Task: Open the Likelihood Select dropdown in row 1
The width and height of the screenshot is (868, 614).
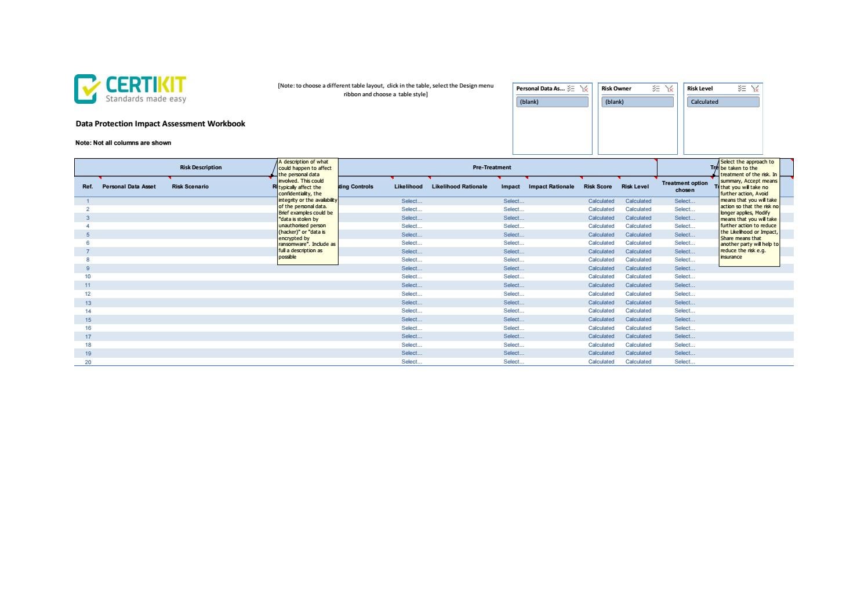Action: point(411,201)
